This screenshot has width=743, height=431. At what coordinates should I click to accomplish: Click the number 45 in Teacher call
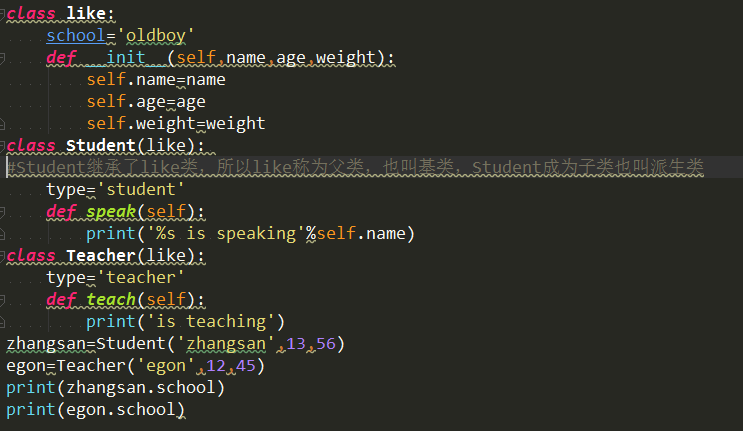(245, 366)
